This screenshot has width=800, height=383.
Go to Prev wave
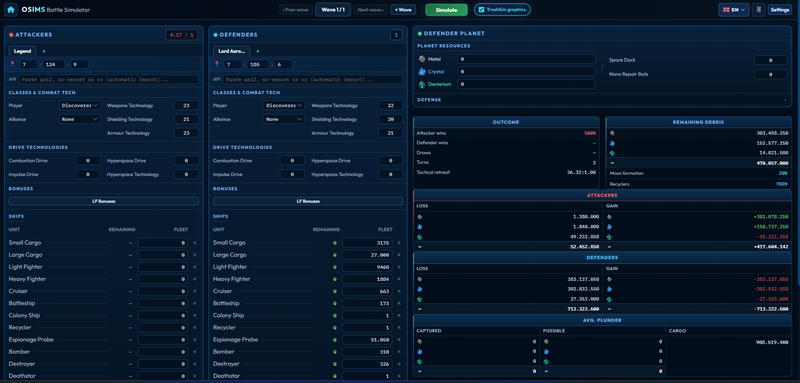coord(296,10)
